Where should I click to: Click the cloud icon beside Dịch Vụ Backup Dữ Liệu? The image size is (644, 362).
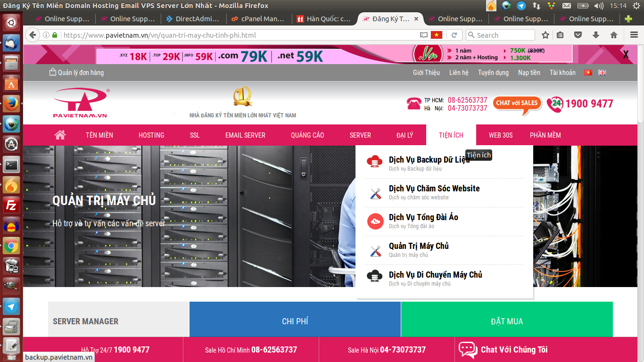375,161
